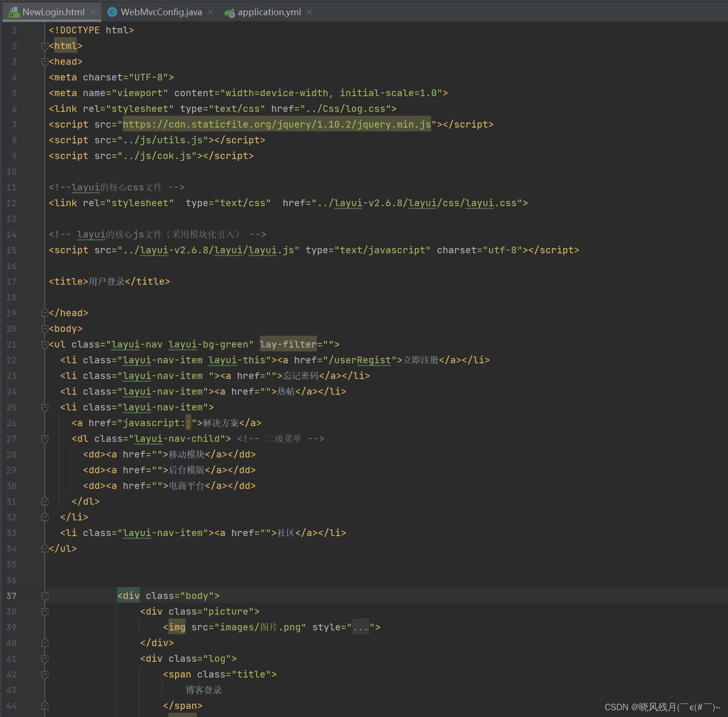Click fold end marker at </div> line 40

(x=45, y=643)
